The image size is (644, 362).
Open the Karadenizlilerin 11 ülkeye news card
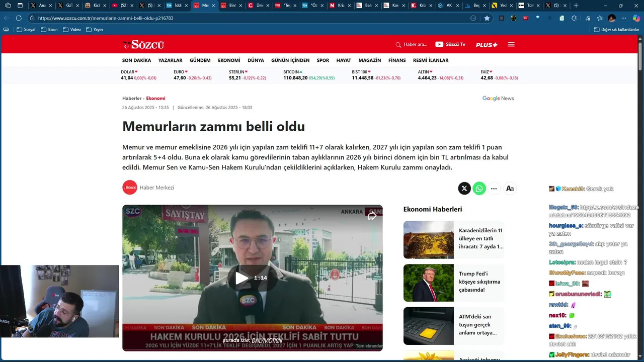(453, 240)
